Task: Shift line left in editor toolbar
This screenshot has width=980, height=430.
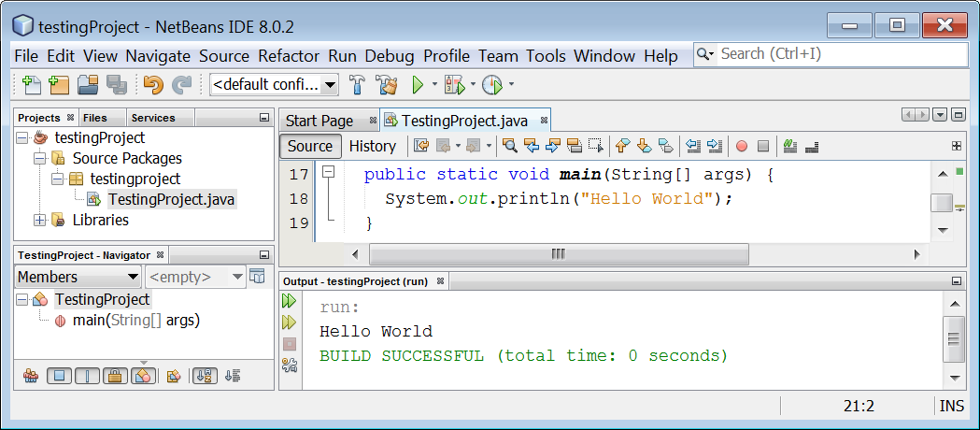Action: [x=693, y=146]
